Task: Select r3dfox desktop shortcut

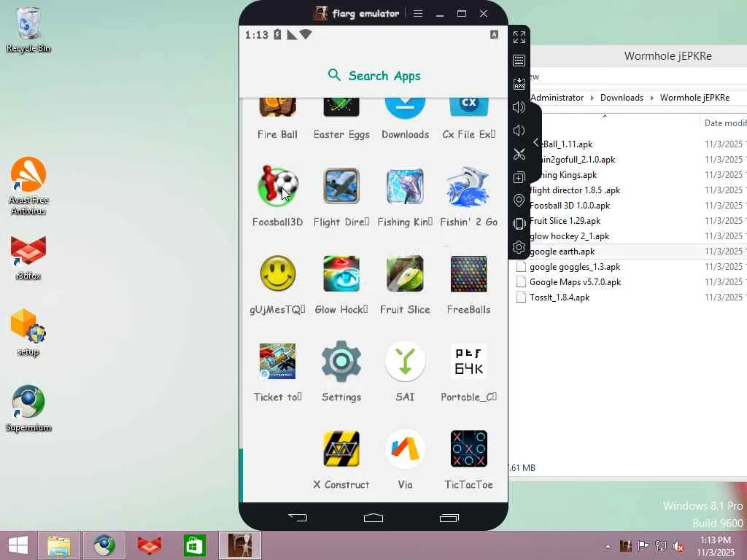Action: (x=28, y=257)
